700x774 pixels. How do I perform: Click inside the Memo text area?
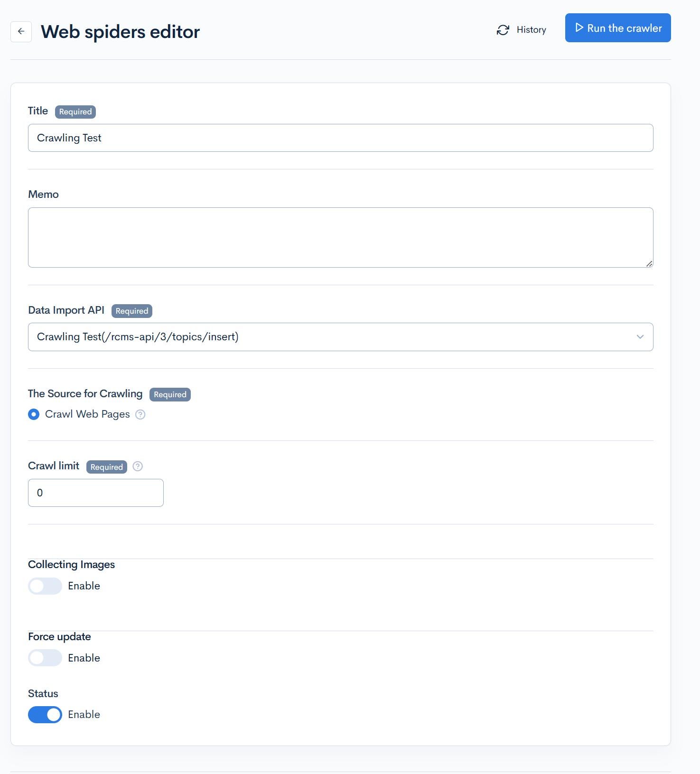(340, 237)
